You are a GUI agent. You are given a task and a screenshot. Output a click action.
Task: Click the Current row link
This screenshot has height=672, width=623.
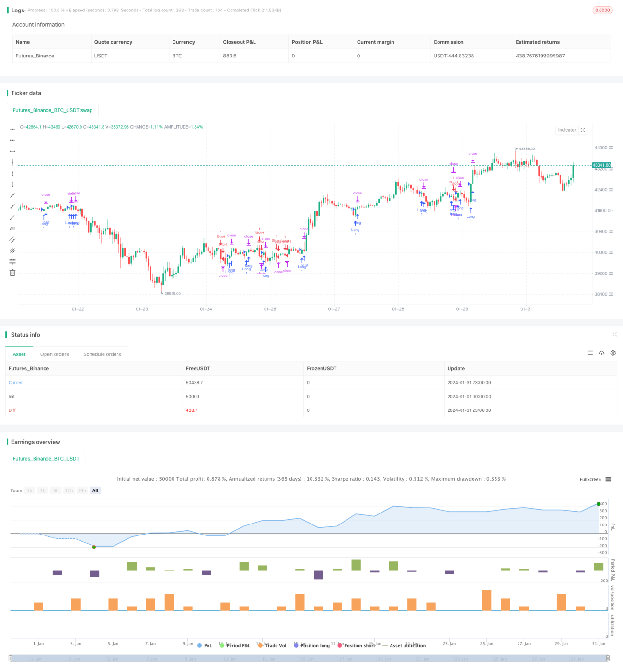coord(16,383)
